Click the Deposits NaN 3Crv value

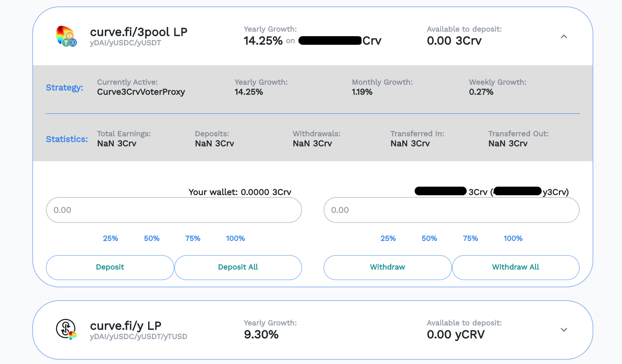point(215,144)
